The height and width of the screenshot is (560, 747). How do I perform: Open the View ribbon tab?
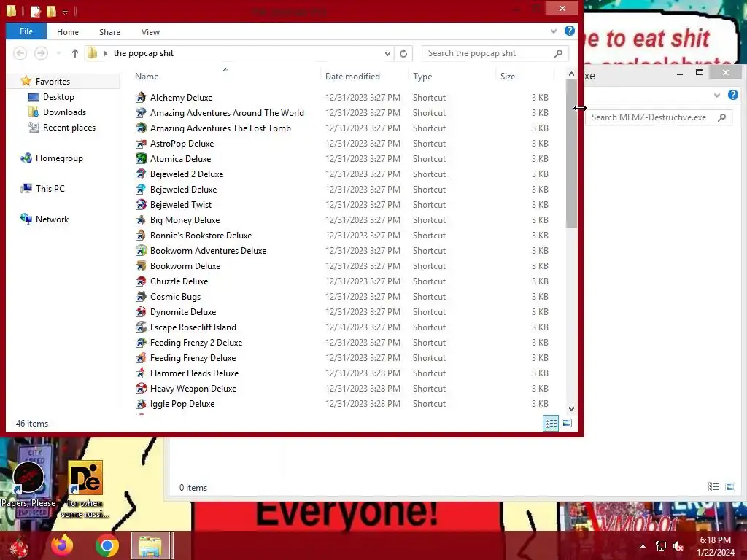point(150,32)
